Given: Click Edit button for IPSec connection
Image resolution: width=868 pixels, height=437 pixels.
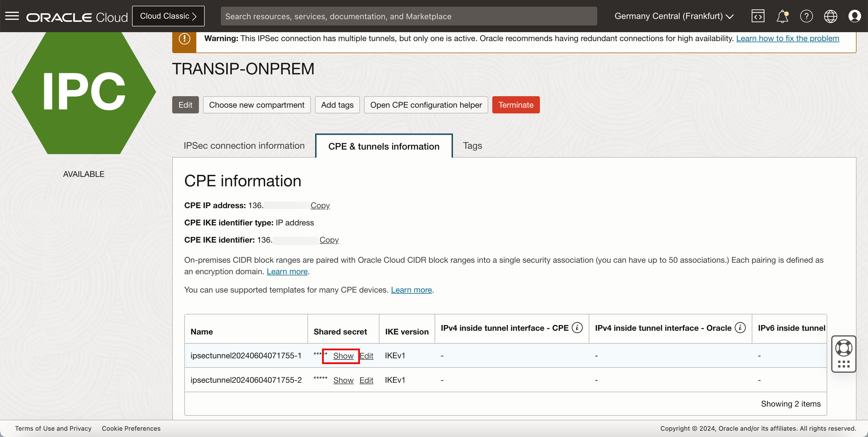Looking at the screenshot, I should [x=185, y=105].
